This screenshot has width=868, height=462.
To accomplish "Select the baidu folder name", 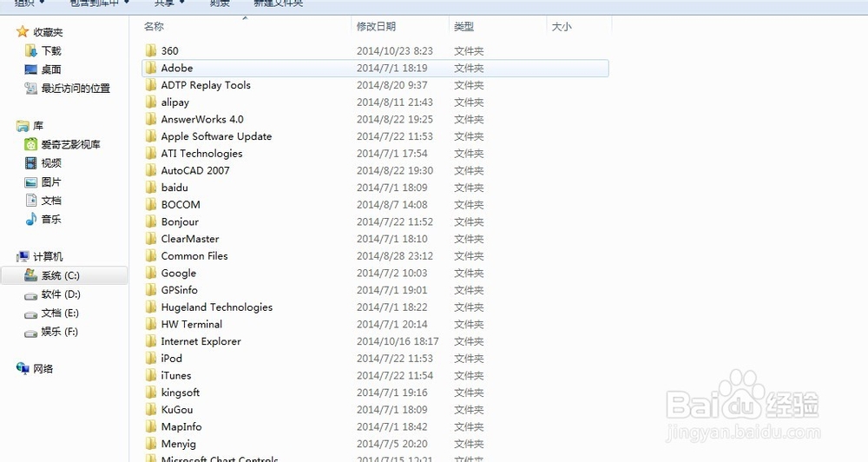I will [174, 188].
